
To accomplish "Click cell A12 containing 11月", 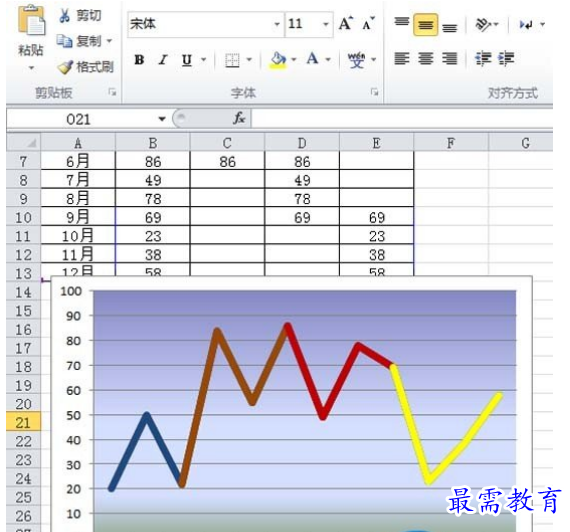I will 78,254.
